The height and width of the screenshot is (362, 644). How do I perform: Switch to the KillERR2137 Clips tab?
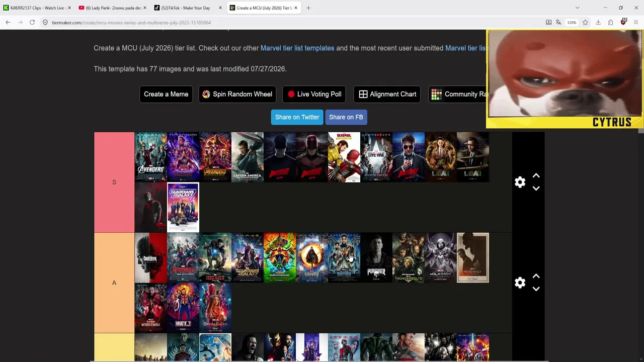pyautogui.click(x=37, y=8)
